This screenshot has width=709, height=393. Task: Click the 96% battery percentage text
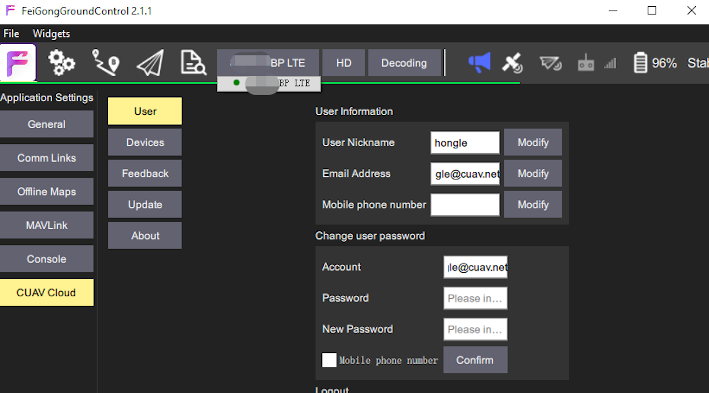tap(664, 63)
